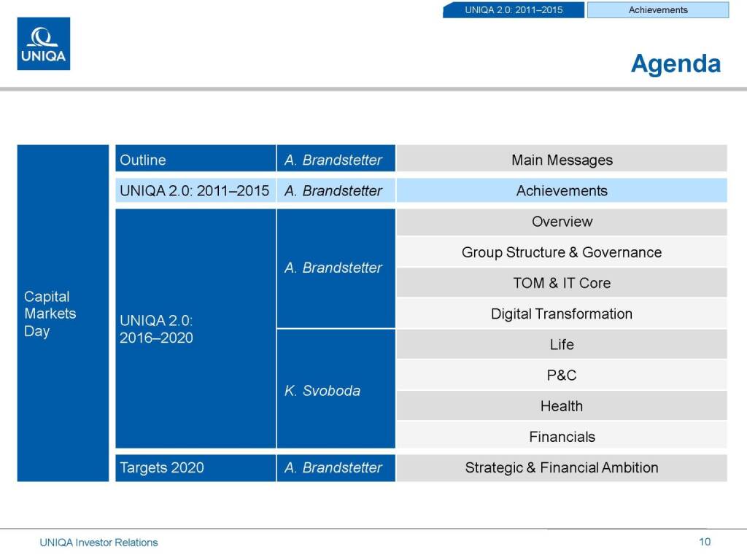The image size is (747, 560).
Task: Jump to the 'Life' section
Action: pos(562,344)
